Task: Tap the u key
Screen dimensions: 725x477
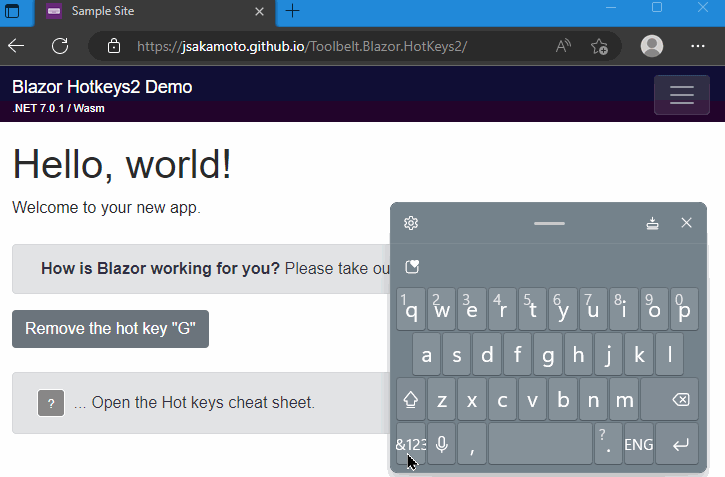Action: pyautogui.click(x=594, y=309)
